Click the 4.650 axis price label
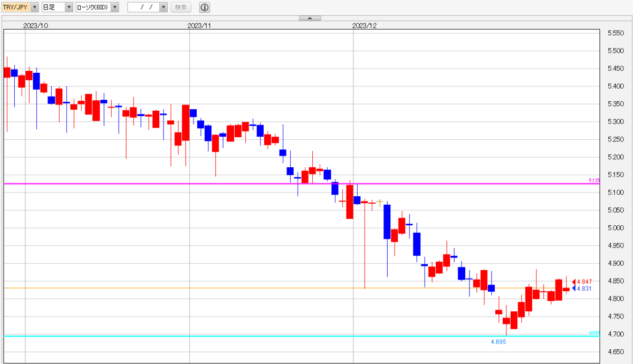Image resolution: width=633 pixels, height=364 pixels. click(x=616, y=351)
